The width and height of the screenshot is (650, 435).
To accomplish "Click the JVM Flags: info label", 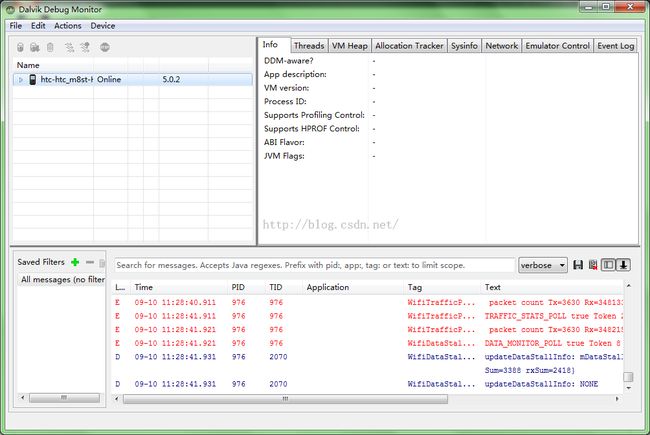I will click(284, 156).
